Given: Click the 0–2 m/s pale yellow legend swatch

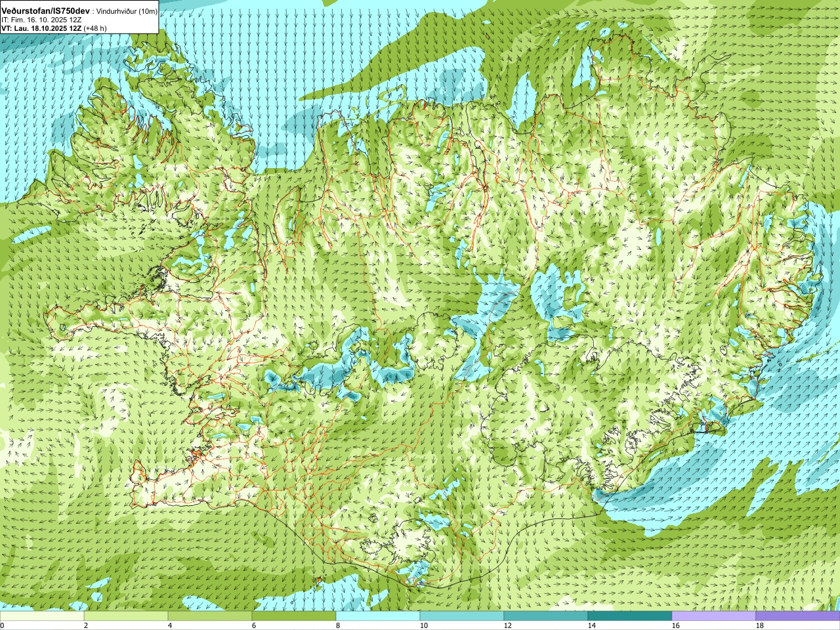Looking at the screenshot, I should (42, 617).
